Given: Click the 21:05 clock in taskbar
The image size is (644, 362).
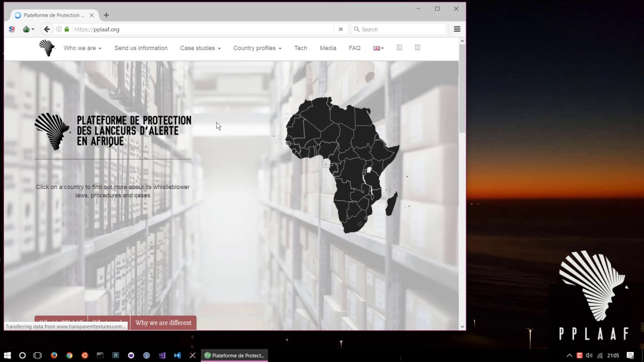Looking at the screenshot, I should (613, 355).
